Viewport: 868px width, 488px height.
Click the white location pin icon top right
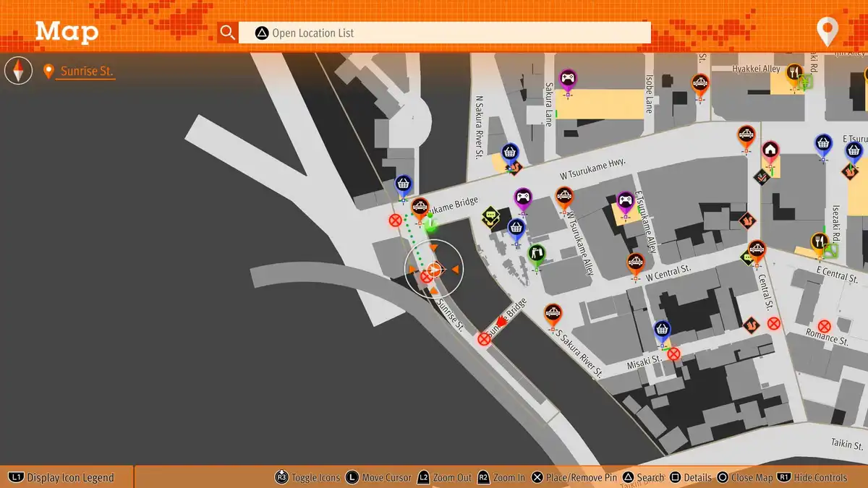click(x=826, y=32)
